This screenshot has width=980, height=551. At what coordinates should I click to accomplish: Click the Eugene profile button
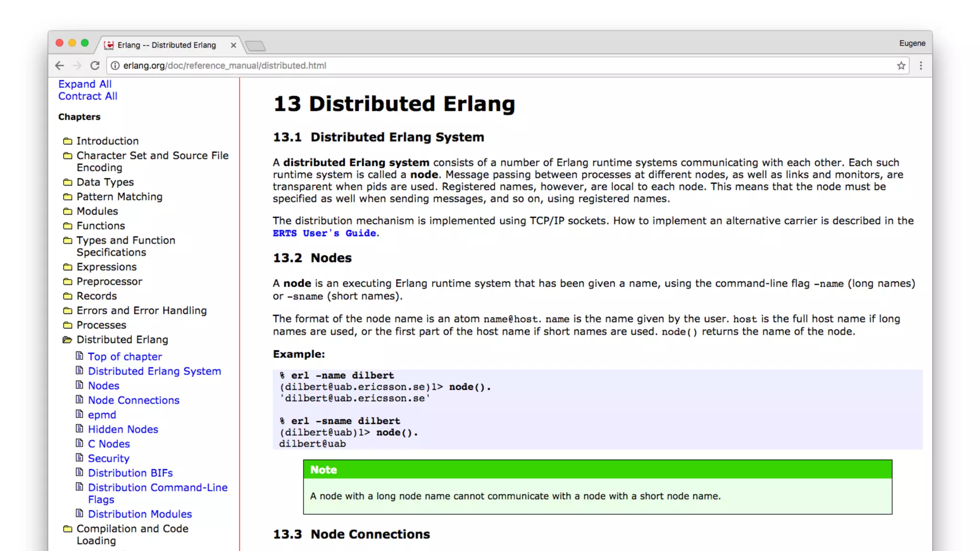pos(912,43)
